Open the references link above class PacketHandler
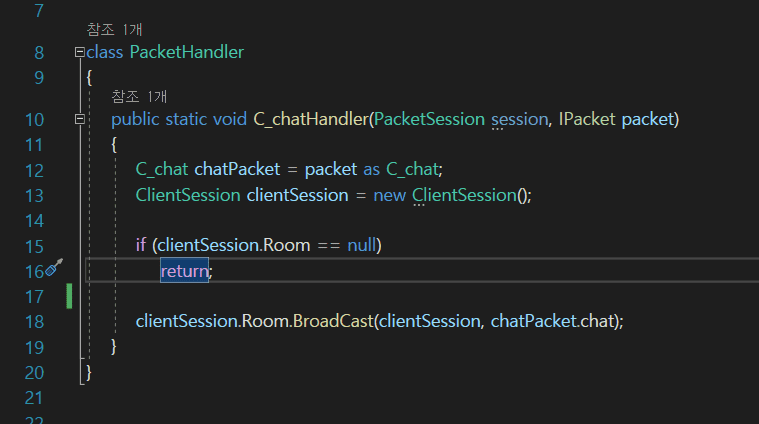 [x=114, y=30]
